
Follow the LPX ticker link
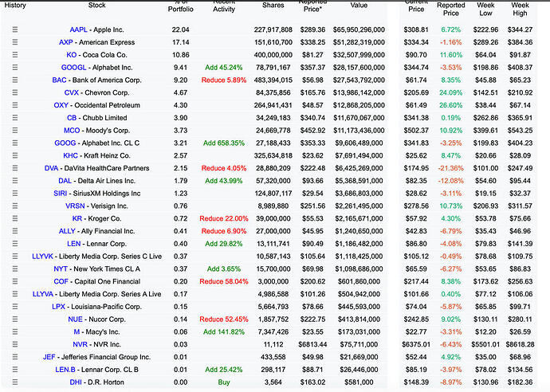point(58,307)
